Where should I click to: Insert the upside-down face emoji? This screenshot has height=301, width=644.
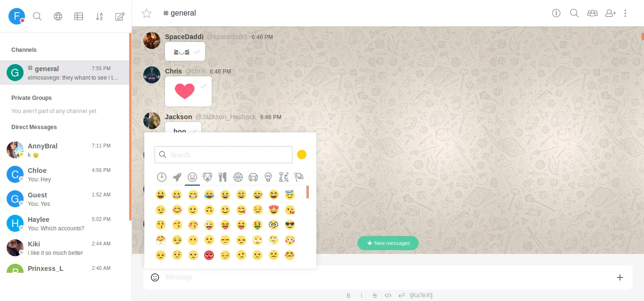point(209,210)
